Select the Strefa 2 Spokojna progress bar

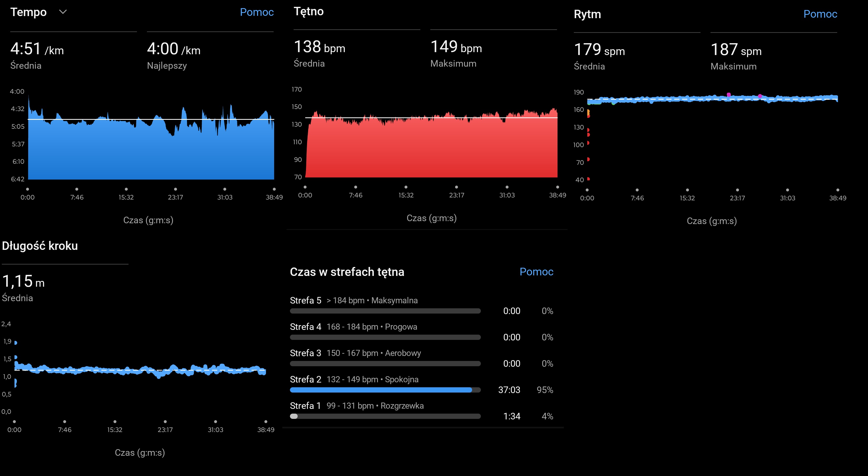[385, 390]
